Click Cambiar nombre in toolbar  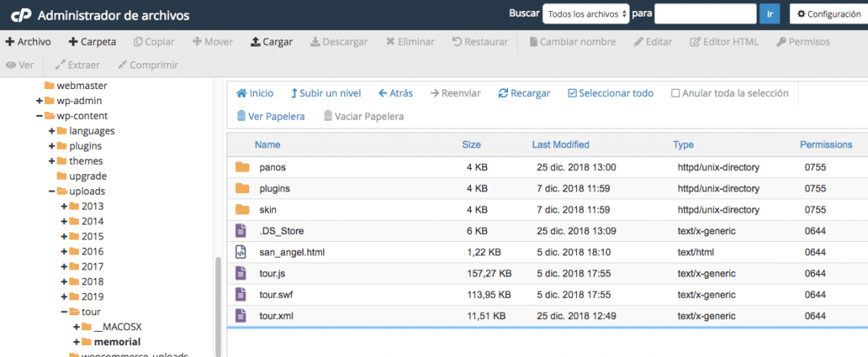point(572,42)
